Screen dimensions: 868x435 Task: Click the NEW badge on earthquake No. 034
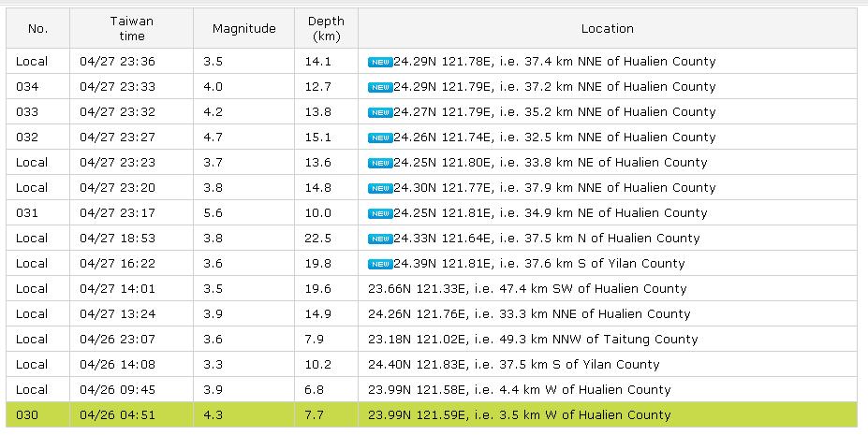coord(379,87)
